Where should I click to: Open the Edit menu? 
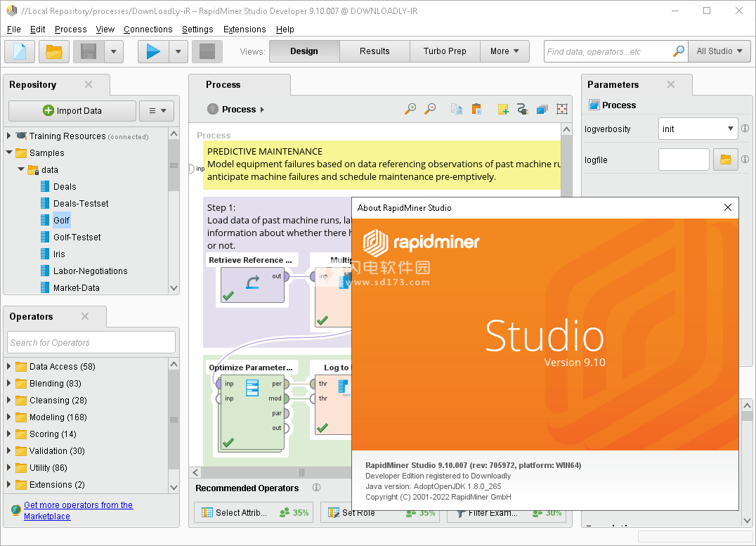click(38, 30)
